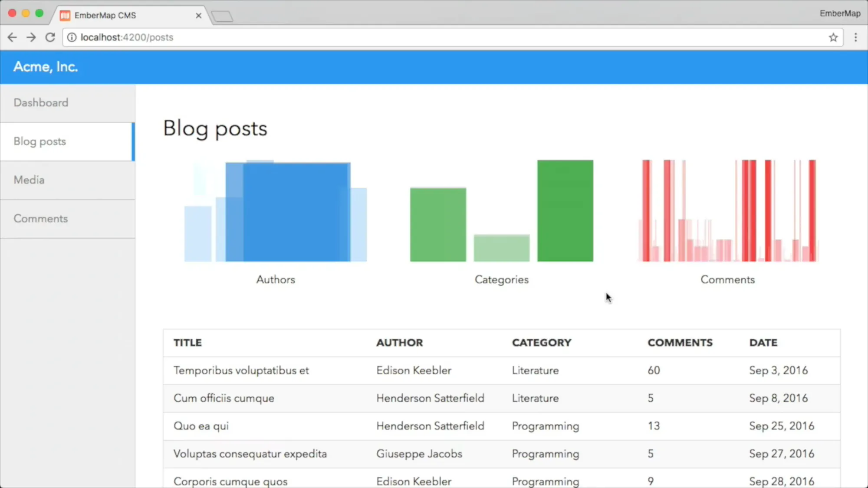The width and height of the screenshot is (868, 488).
Task: Click the site info icon in the address bar
Action: (x=72, y=37)
